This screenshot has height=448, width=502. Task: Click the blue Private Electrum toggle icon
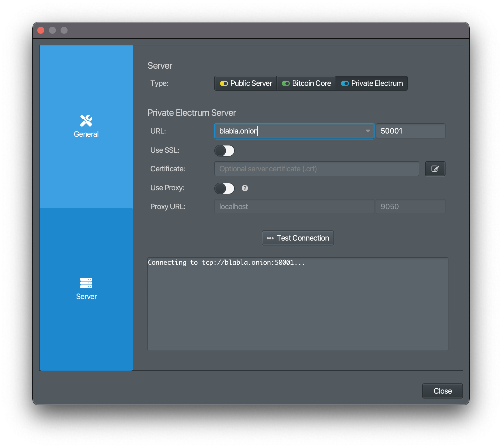point(345,83)
